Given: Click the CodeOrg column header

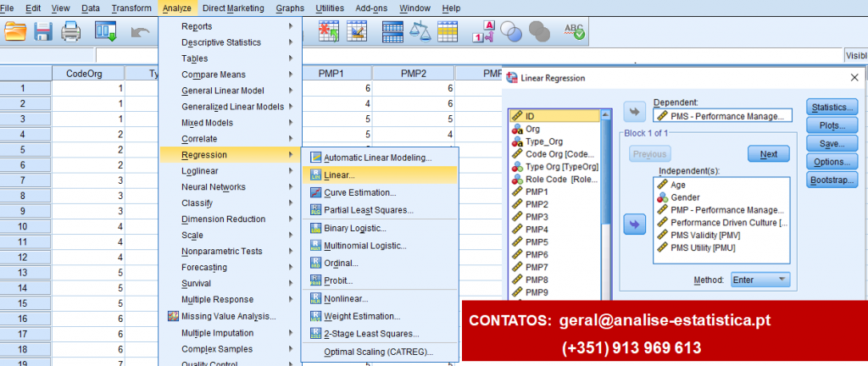Looking at the screenshot, I should (x=88, y=73).
